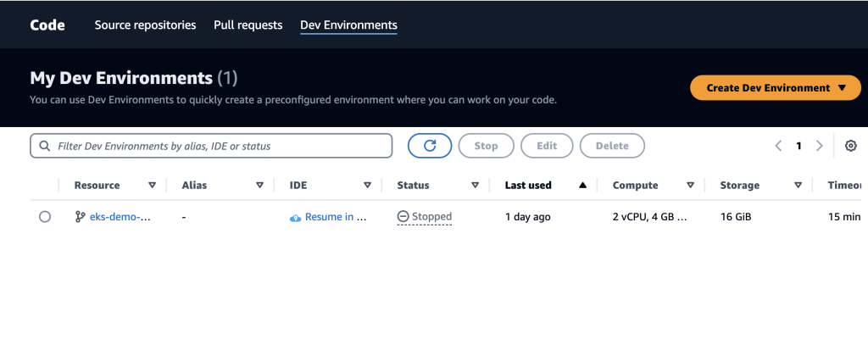Click the '15 min' timeout cell
Screen dimensions: 868x350
point(844,217)
